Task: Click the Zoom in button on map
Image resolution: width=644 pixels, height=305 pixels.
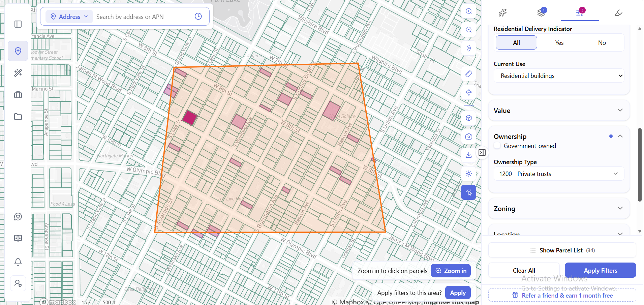Action: [451, 271]
